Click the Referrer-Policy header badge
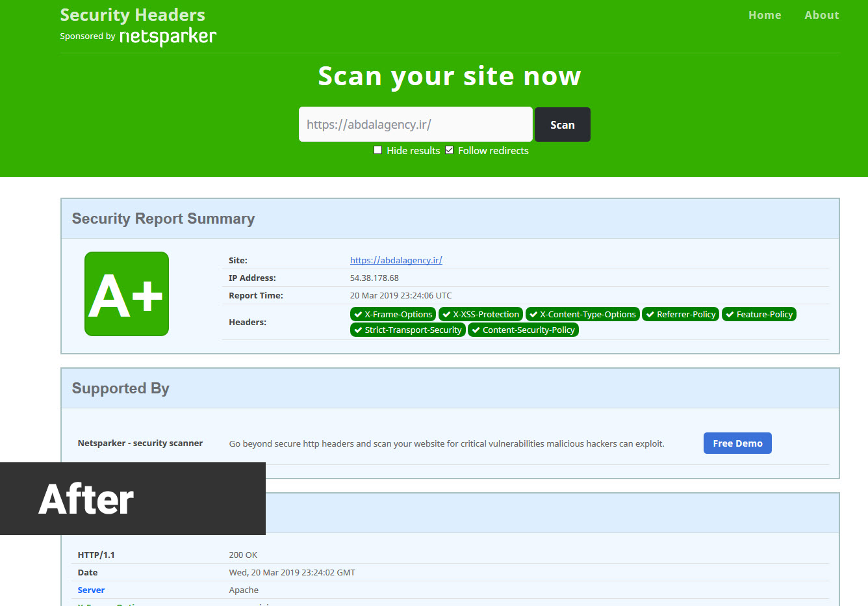This screenshot has width=868, height=606. pos(681,314)
